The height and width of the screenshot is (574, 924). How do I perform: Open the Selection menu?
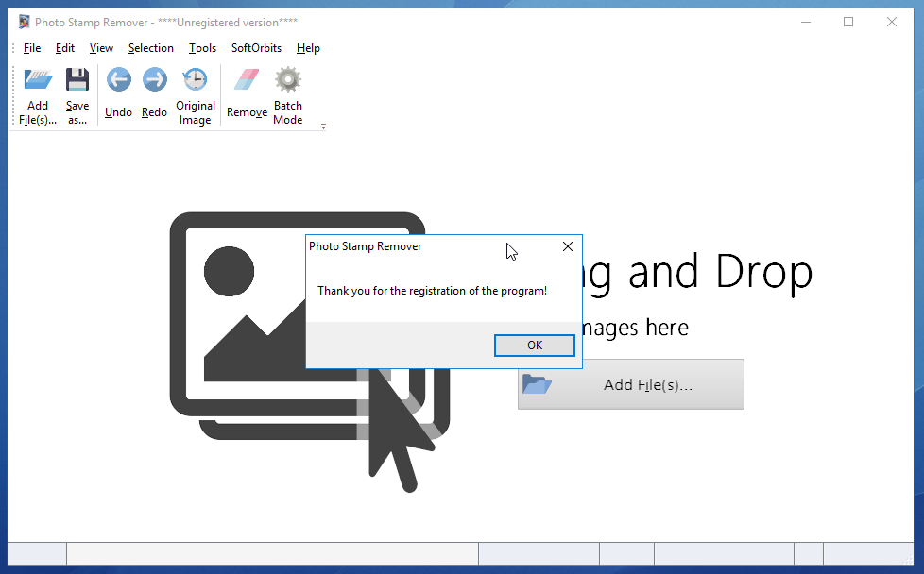tap(151, 48)
